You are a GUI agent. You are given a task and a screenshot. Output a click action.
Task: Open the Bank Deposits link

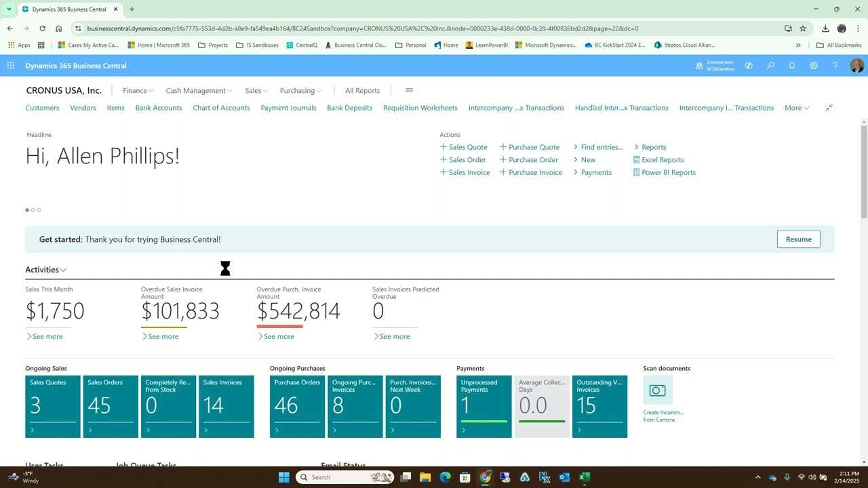[349, 108]
